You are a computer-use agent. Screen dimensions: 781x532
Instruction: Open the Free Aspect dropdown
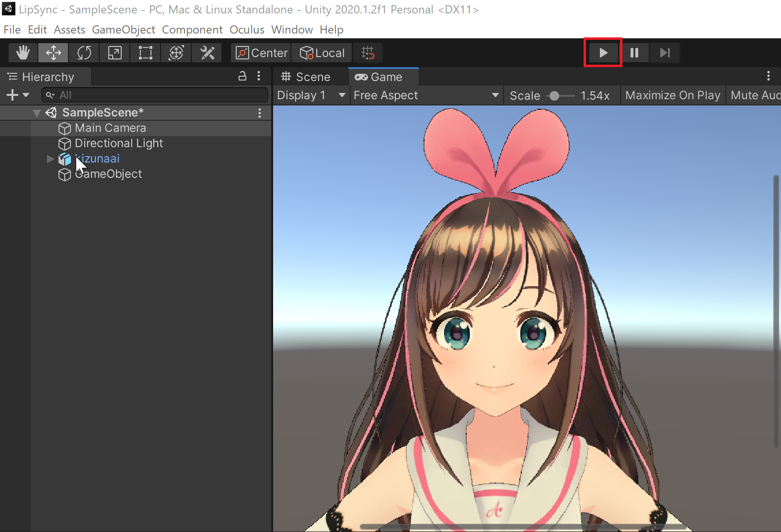tap(426, 95)
